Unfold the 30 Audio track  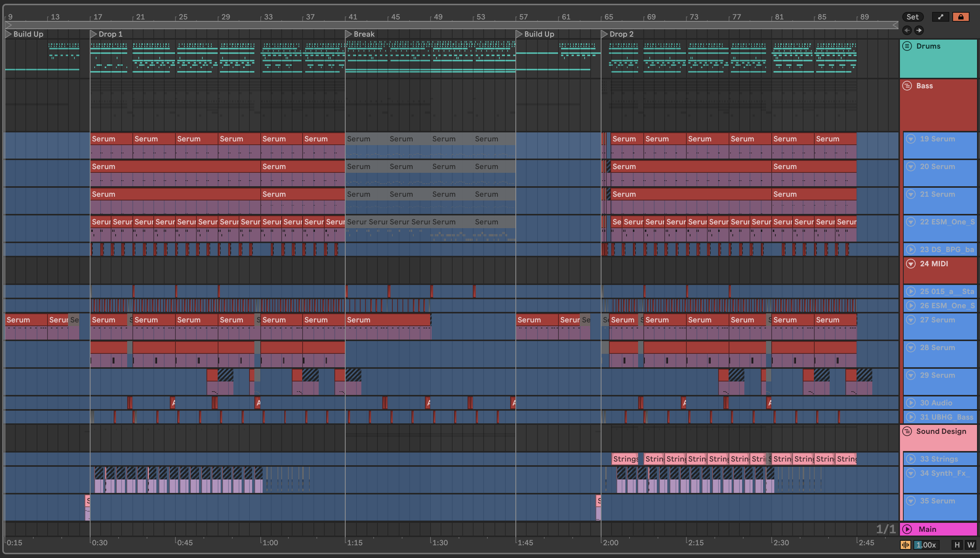tap(911, 403)
